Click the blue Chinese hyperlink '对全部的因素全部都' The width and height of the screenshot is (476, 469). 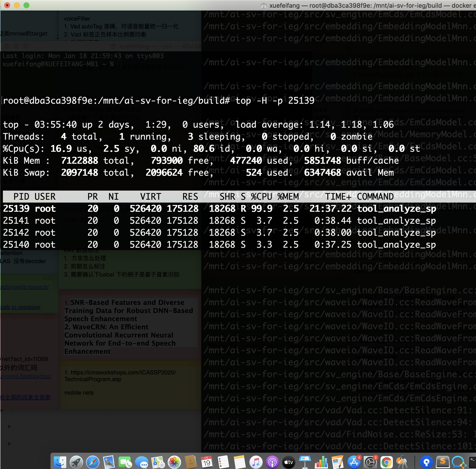[x=25, y=397]
